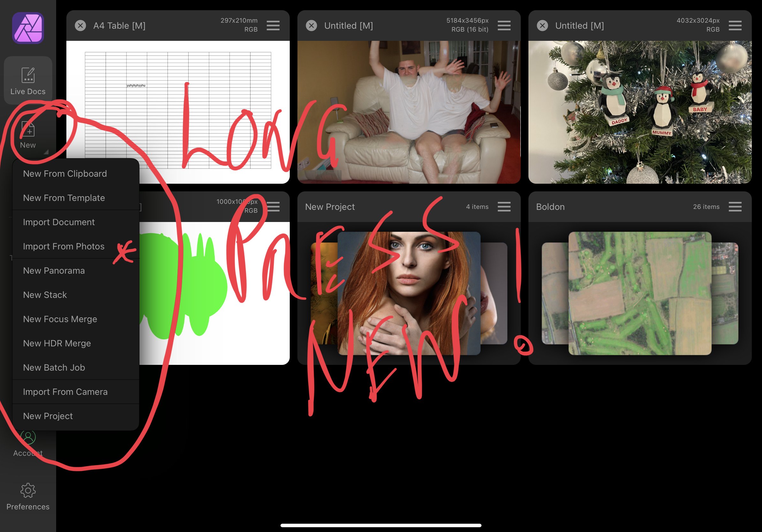Choose New Batch Job
The image size is (762, 532).
[76, 367]
